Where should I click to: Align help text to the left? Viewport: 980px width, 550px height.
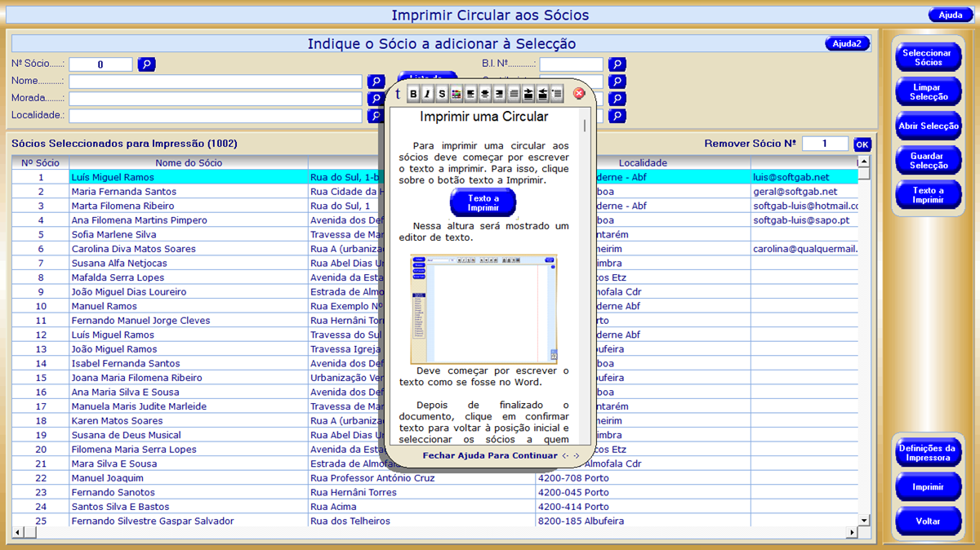click(471, 94)
